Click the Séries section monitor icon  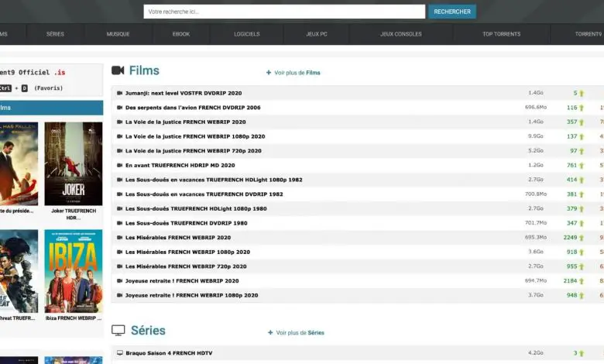click(118, 330)
